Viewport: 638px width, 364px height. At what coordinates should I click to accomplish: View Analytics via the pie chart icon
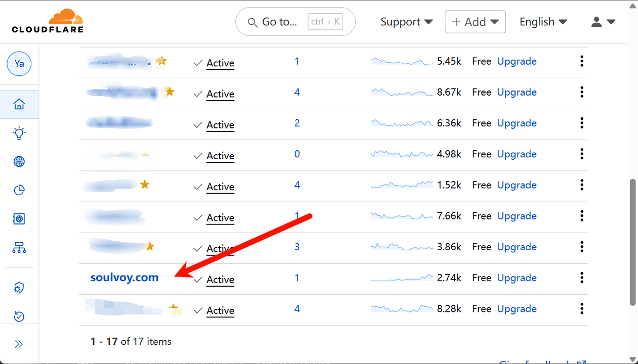coord(19,190)
